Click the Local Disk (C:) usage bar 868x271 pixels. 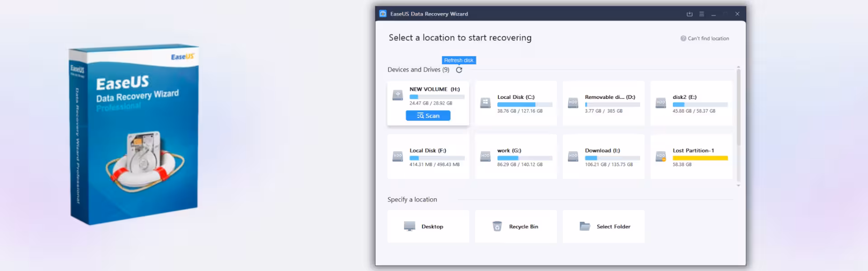pyautogui.click(x=525, y=104)
